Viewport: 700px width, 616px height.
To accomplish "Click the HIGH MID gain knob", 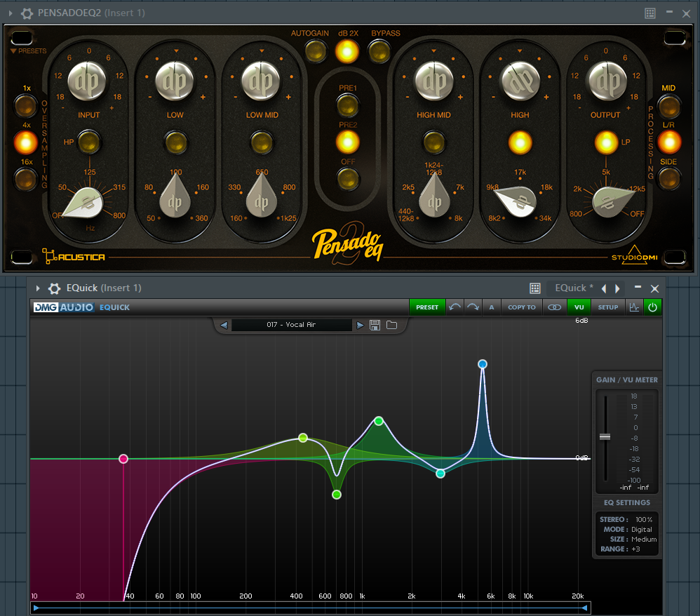I will (434, 81).
